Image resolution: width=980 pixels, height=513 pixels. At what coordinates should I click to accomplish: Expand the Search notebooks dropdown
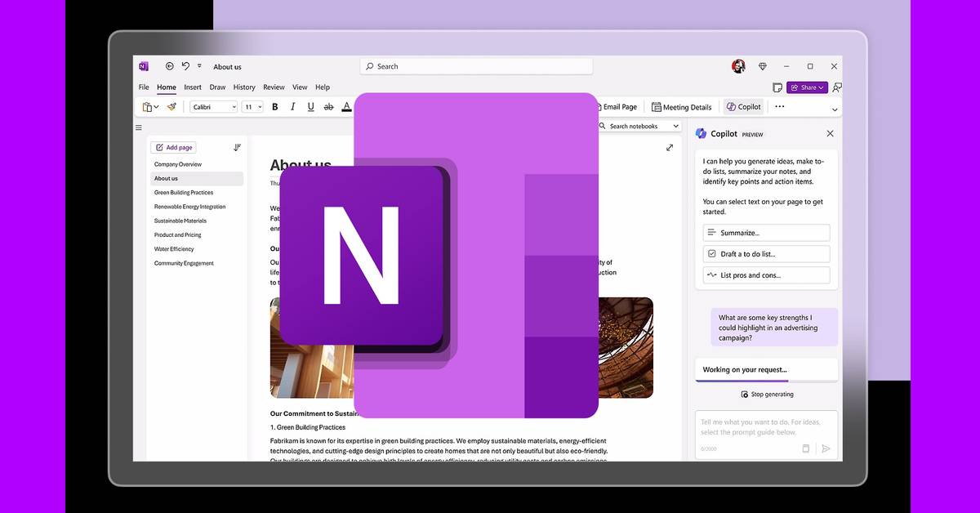[x=675, y=127]
